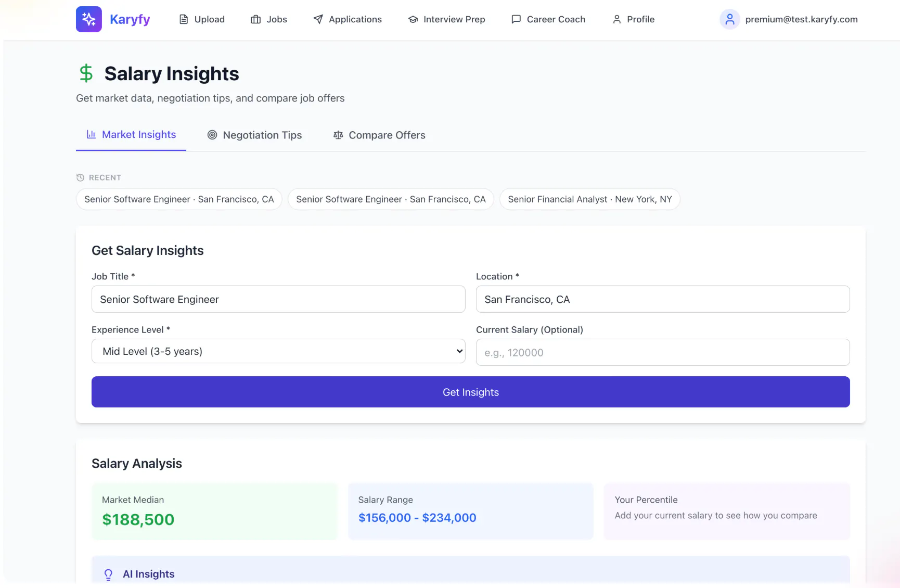Open Applications in the navbar

[348, 19]
